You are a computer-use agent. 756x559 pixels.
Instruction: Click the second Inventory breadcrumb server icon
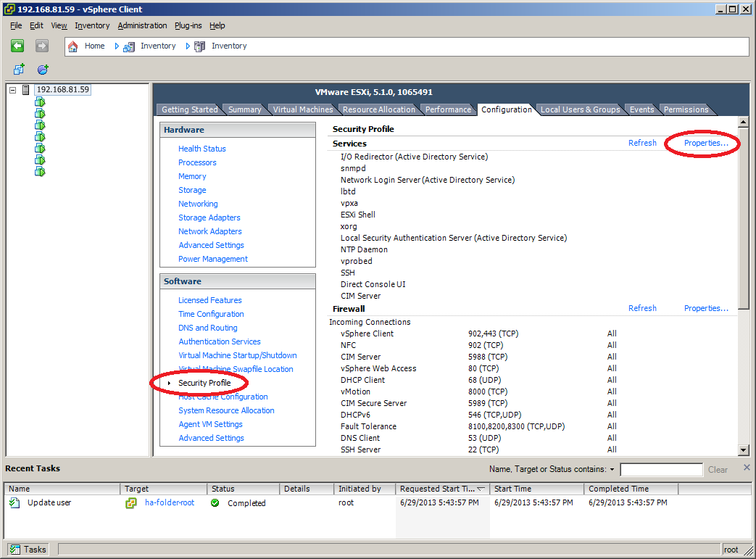199,46
